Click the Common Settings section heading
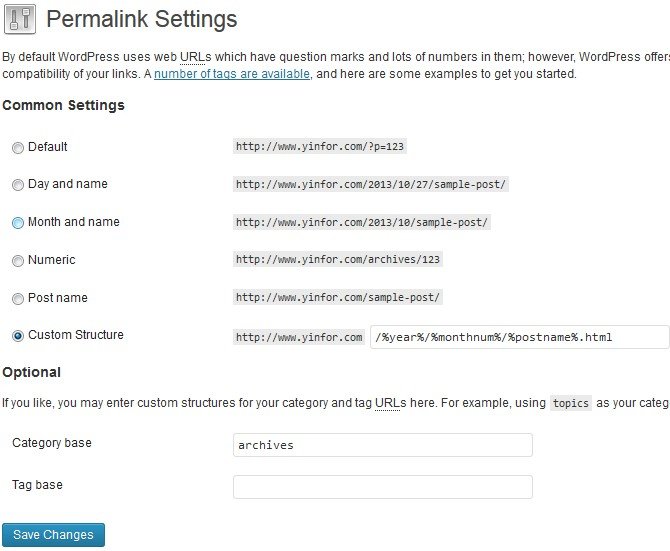Image resolution: width=670 pixels, height=551 pixels. (63, 105)
